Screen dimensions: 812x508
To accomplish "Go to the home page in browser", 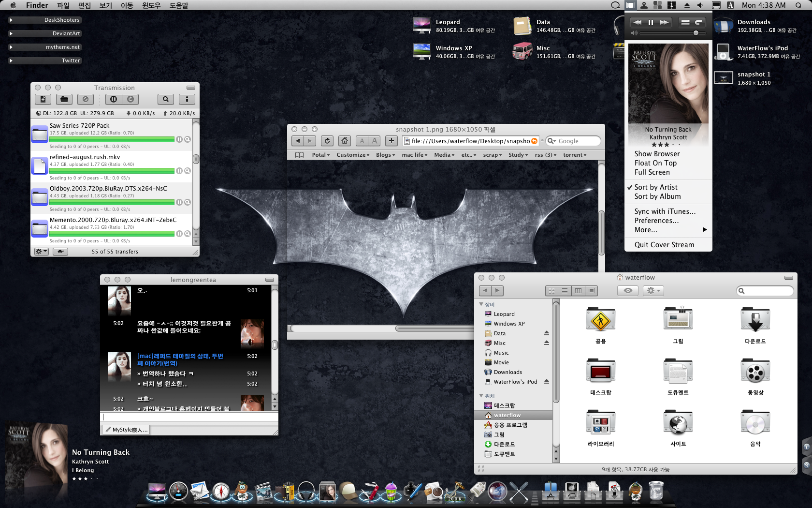I will pos(345,141).
